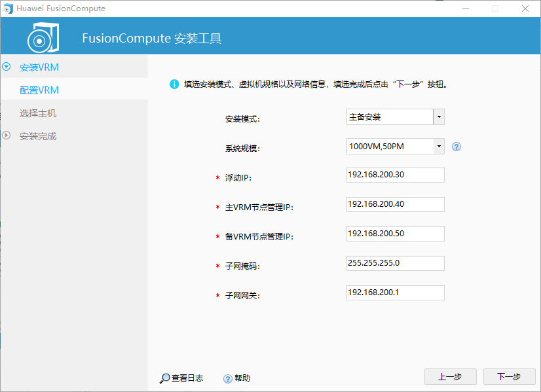
Task: Click the FusionCompute 安装工具 header title
Action: pyautogui.click(x=152, y=38)
